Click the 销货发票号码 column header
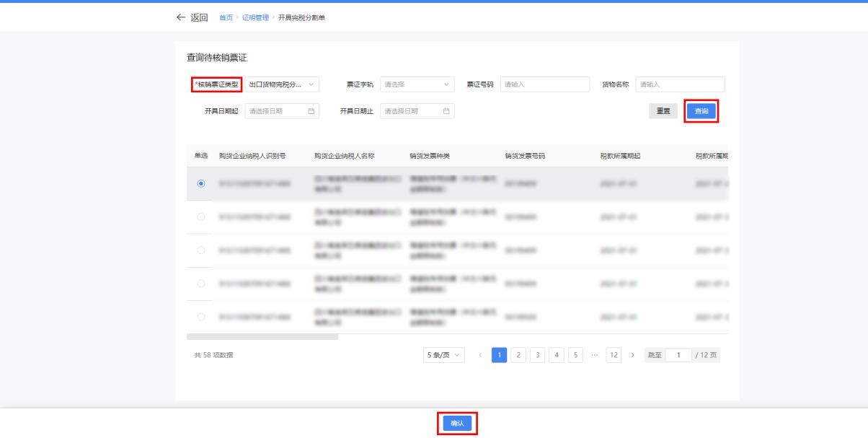This screenshot has width=868, height=438. (x=525, y=155)
